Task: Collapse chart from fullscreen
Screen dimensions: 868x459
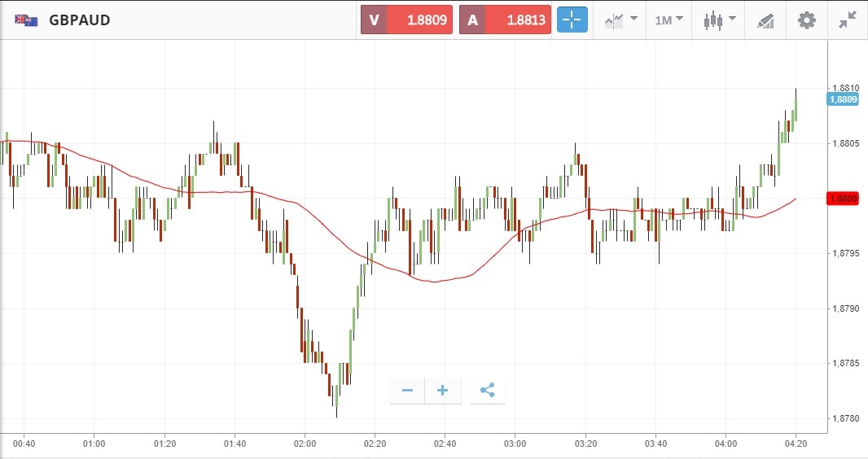Action: [848, 20]
